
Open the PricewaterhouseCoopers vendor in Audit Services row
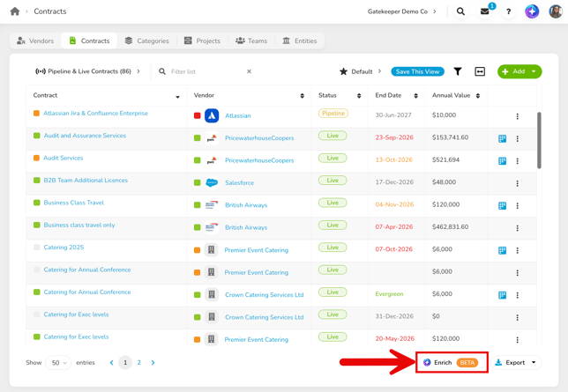259,160
